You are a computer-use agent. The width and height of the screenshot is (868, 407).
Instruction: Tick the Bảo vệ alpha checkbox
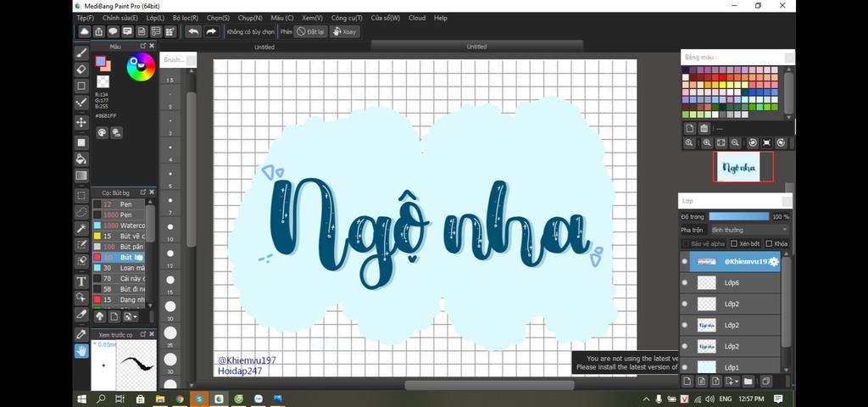point(686,243)
